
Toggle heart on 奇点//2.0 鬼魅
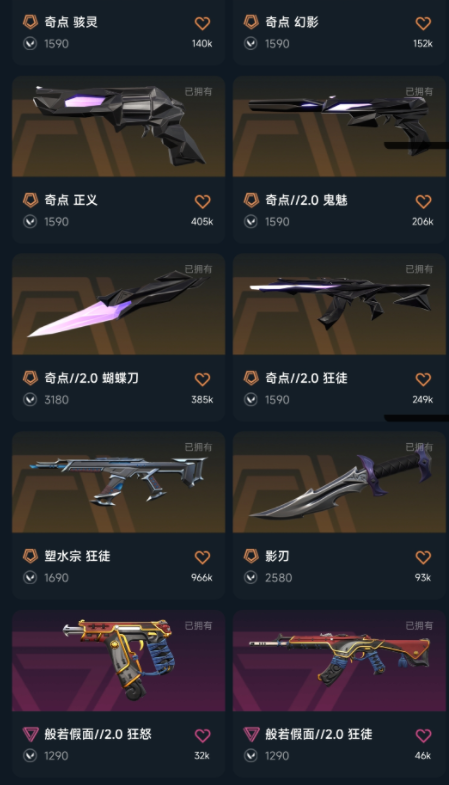423,201
